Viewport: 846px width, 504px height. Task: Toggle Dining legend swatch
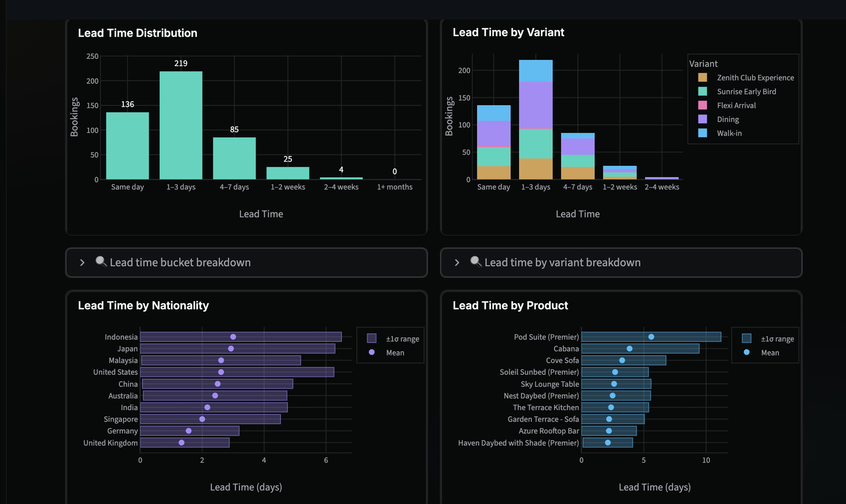703,119
